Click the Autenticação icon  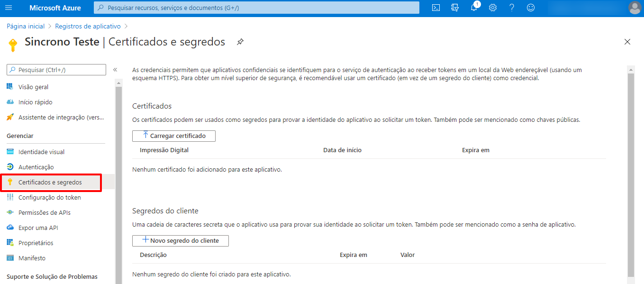(x=9, y=167)
